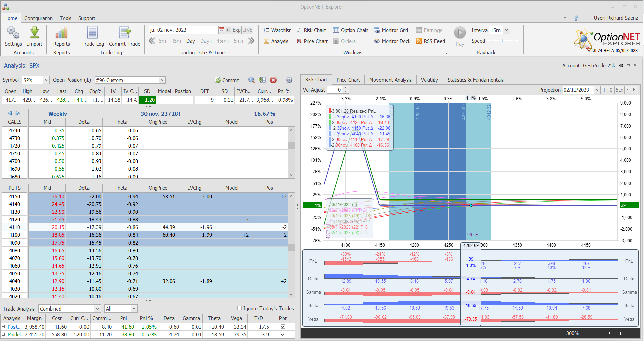Click the red delete position icon
Viewport: 644px width, 341px height.
click(x=273, y=80)
